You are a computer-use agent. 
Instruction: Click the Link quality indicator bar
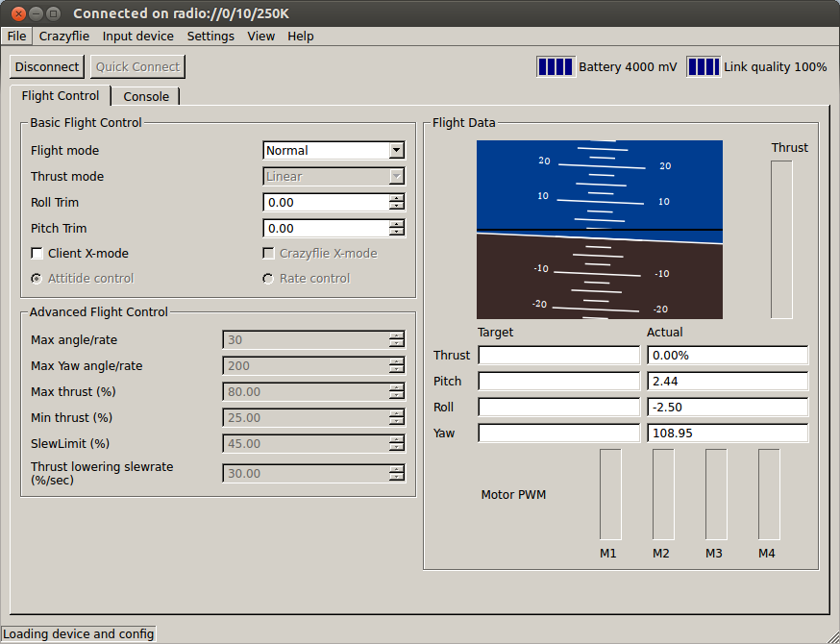point(703,66)
